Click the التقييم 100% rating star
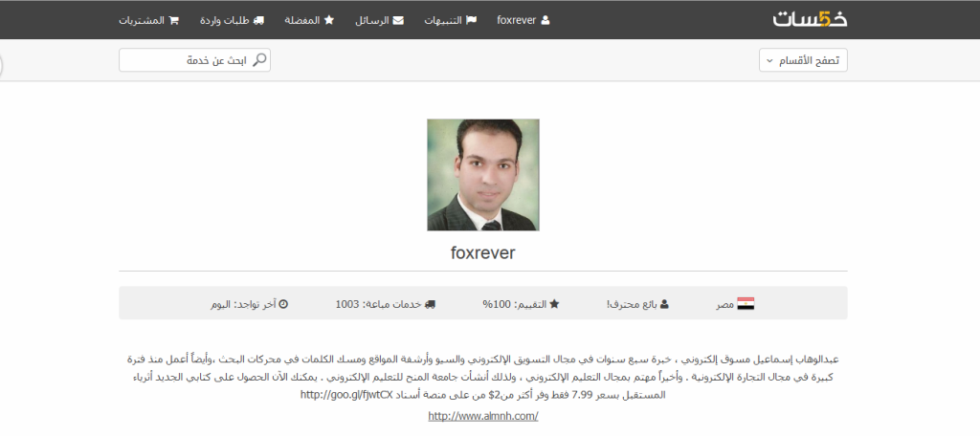 point(554,304)
